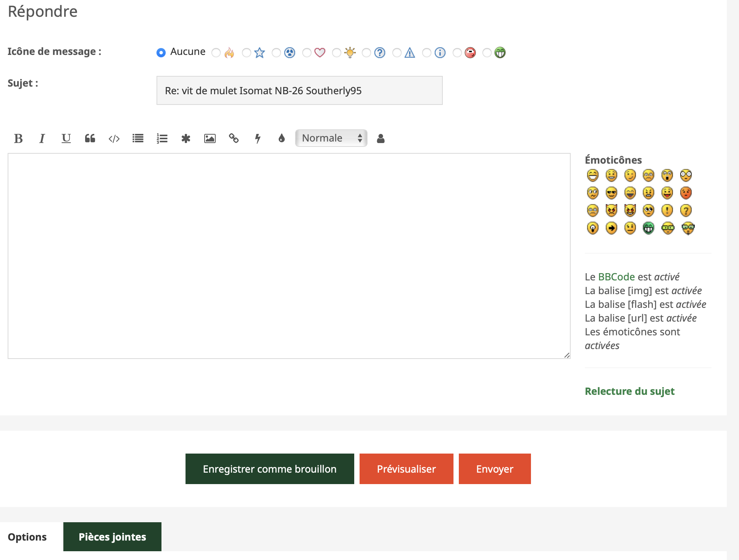This screenshot has height=560, width=739.
Task: Click the Sujet text field
Action: [299, 91]
